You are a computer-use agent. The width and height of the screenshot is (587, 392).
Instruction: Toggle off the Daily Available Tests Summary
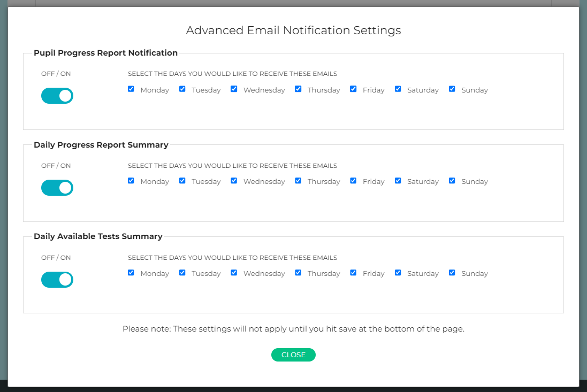point(57,279)
